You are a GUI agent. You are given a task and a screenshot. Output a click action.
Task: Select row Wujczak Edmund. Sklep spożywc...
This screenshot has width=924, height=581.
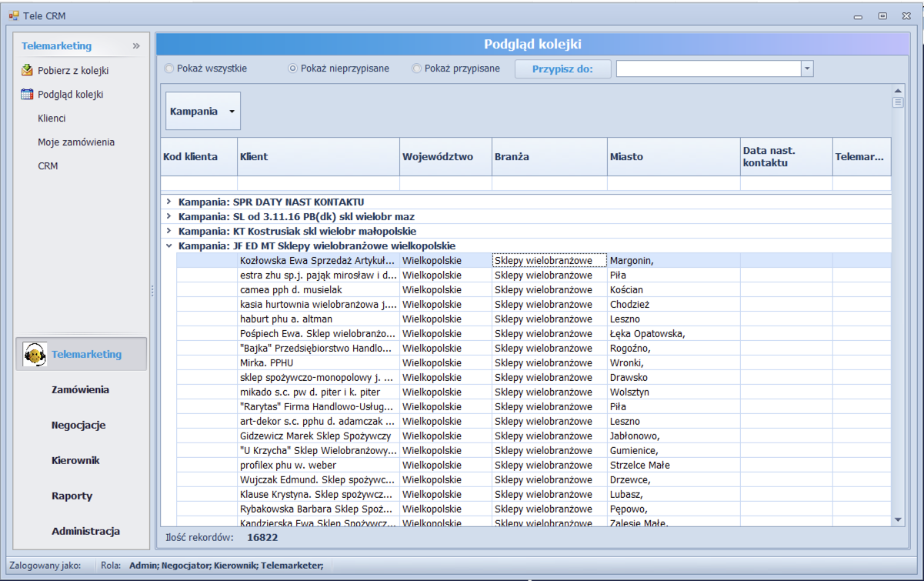(x=534, y=480)
